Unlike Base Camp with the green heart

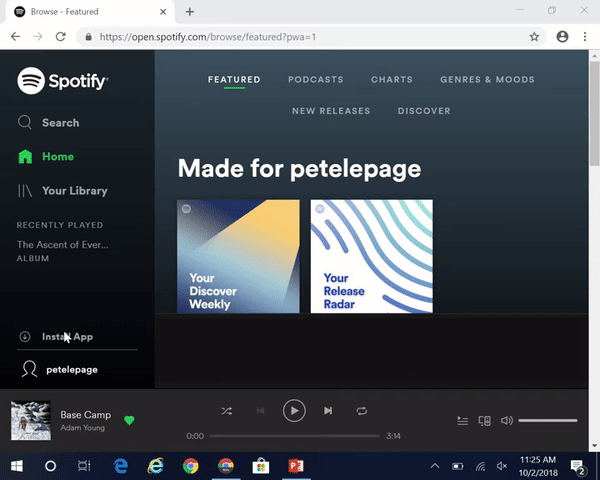129,420
